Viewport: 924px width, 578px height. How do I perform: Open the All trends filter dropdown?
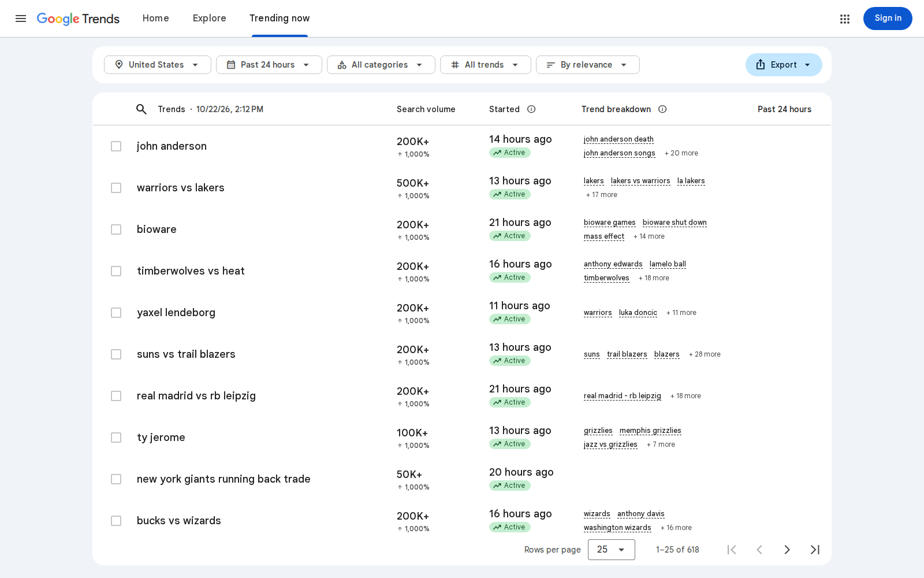pyautogui.click(x=486, y=65)
